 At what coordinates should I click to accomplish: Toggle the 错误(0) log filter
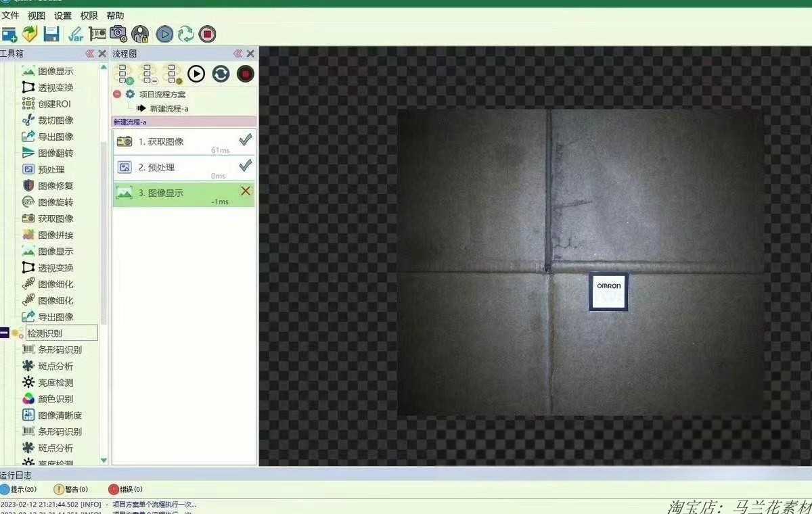pyautogui.click(x=125, y=489)
